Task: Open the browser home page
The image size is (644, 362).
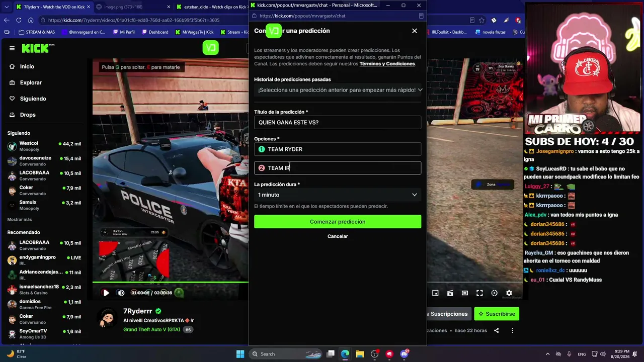Action: click(31, 20)
